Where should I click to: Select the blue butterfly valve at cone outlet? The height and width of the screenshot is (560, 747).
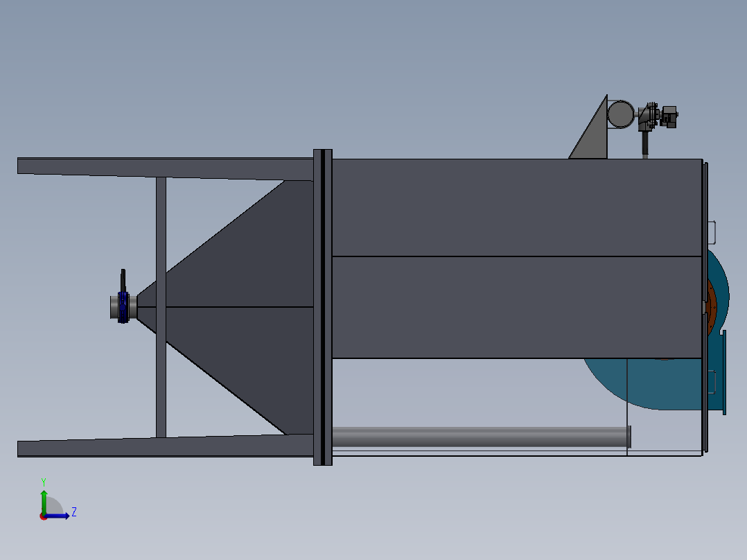[123, 307]
